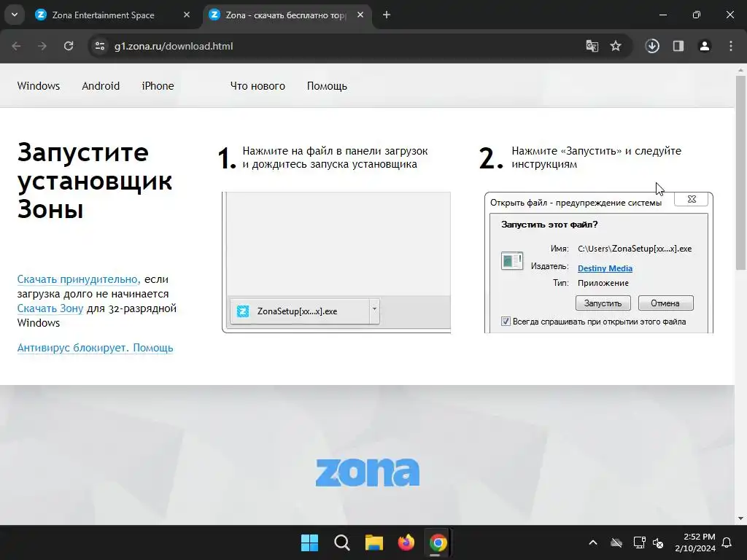Open Помощь menu item
This screenshot has height=560, width=747.
click(x=327, y=86)
